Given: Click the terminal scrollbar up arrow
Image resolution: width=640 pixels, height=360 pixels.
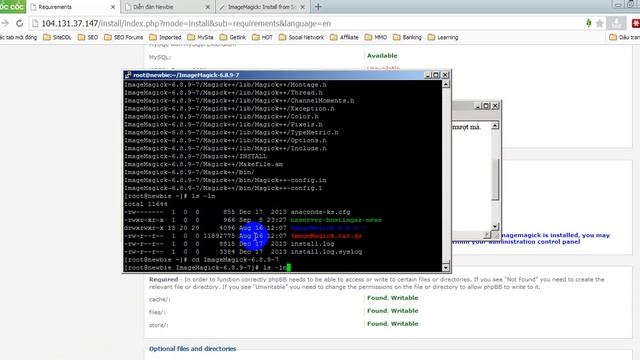Looking at the screenshot, I should [446, 84].
